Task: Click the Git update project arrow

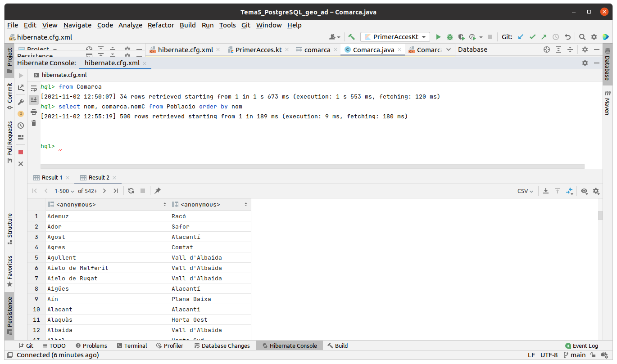Action: 521,37
